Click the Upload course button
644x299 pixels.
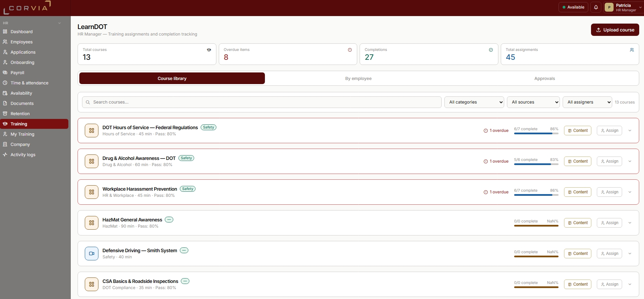[615, 30]
